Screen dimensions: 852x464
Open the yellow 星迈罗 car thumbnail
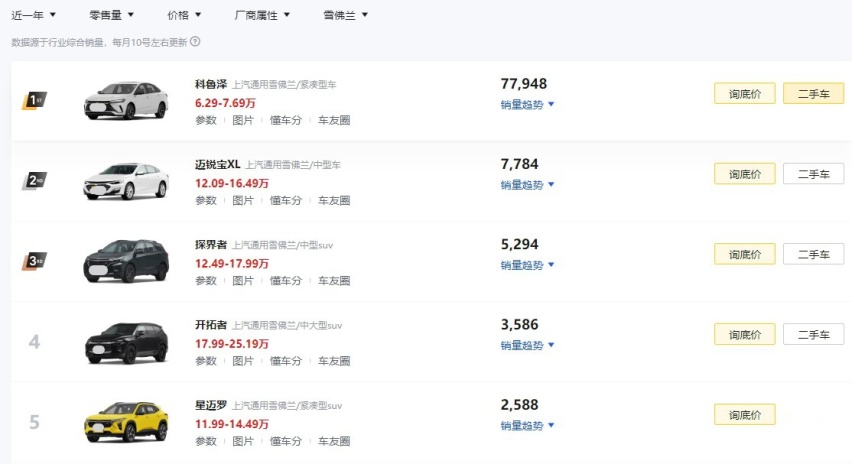tap(126, 422)
